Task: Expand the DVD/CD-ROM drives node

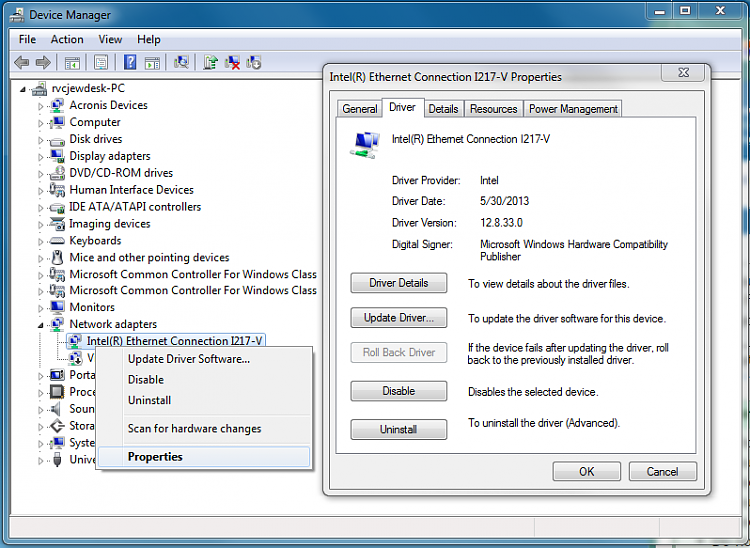Action: click(x=41, y=174)
